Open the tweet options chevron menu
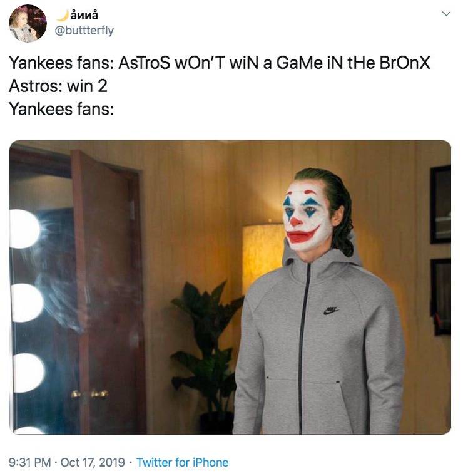Image resolution: width=463 pixels, height=476 pixels. tap(446, 14)
